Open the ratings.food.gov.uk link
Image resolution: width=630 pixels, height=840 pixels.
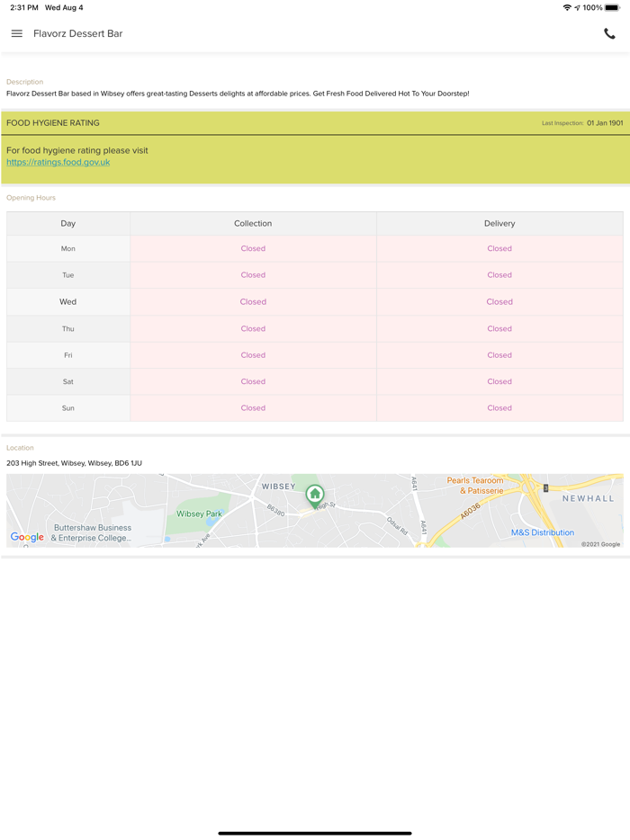tap(58, 162)
